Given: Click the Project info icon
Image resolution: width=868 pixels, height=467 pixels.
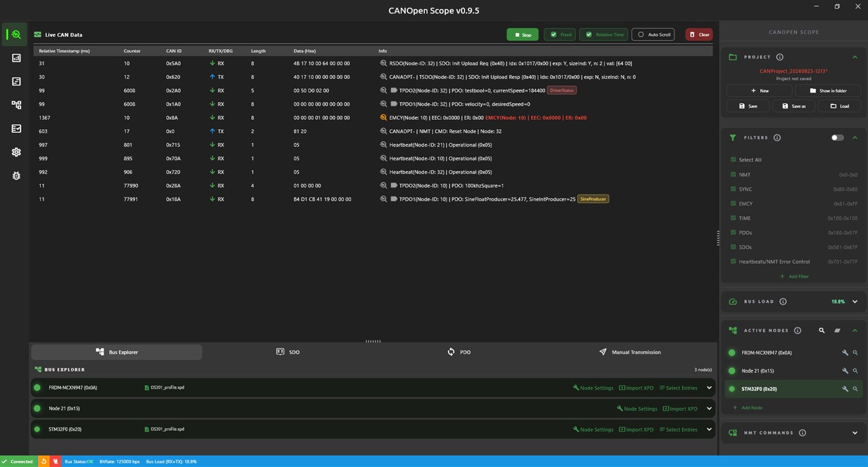Looking at the screenshot, I should tap(780, 57).
